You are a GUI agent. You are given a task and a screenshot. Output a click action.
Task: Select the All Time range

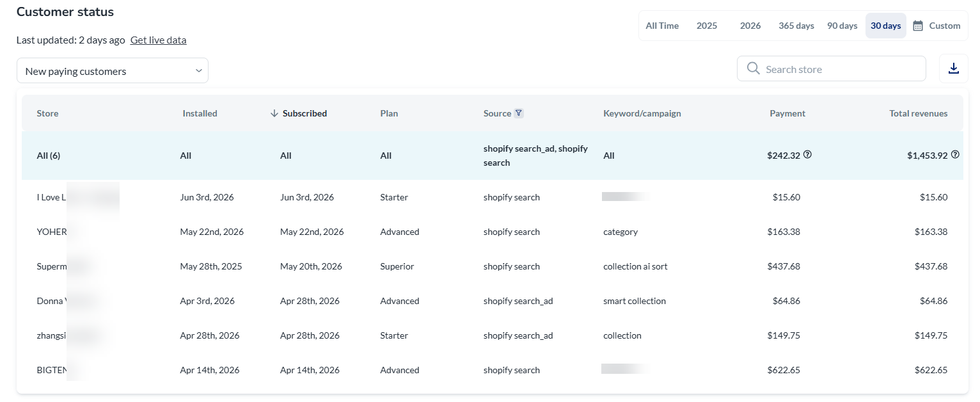click(x=662, y=26)
